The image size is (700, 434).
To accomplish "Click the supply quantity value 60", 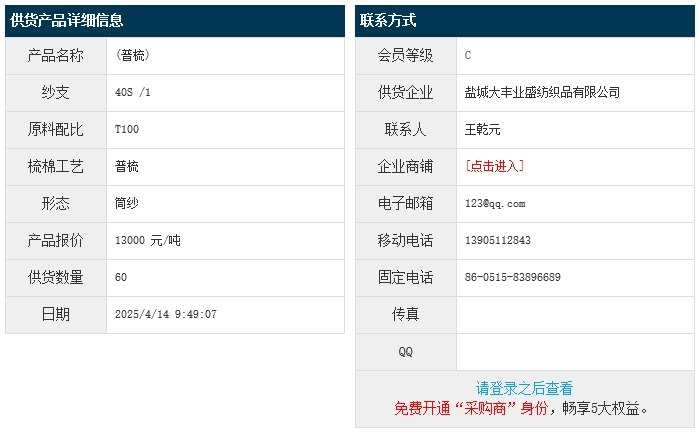I will point(121,277).
